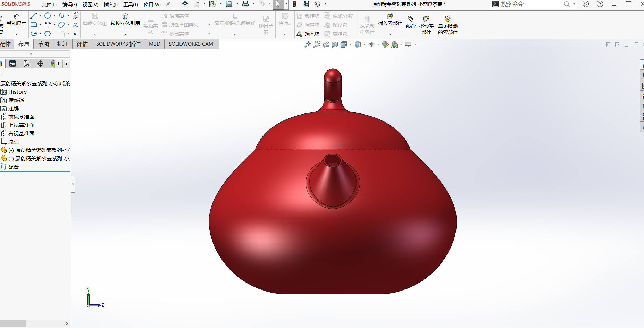This screenshot has width=644, height=328.
Task: Open the Mate (配合) paperclip tool
Action: 411,22
